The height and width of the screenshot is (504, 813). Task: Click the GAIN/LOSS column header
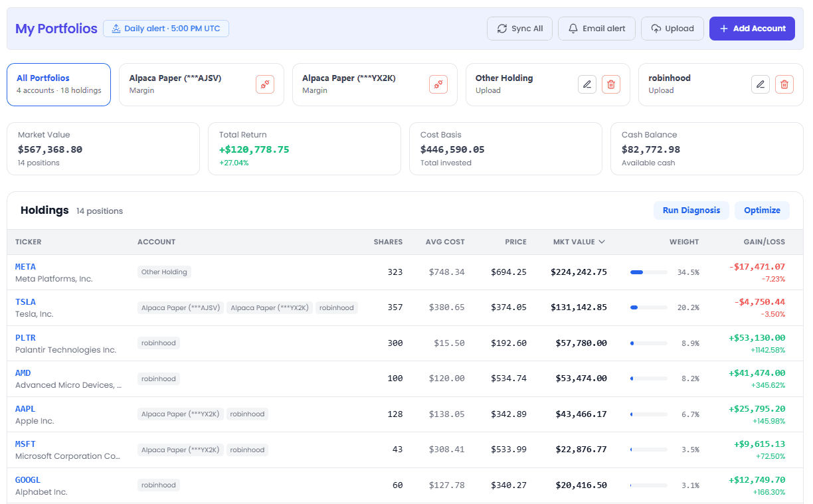click(765, 242)
